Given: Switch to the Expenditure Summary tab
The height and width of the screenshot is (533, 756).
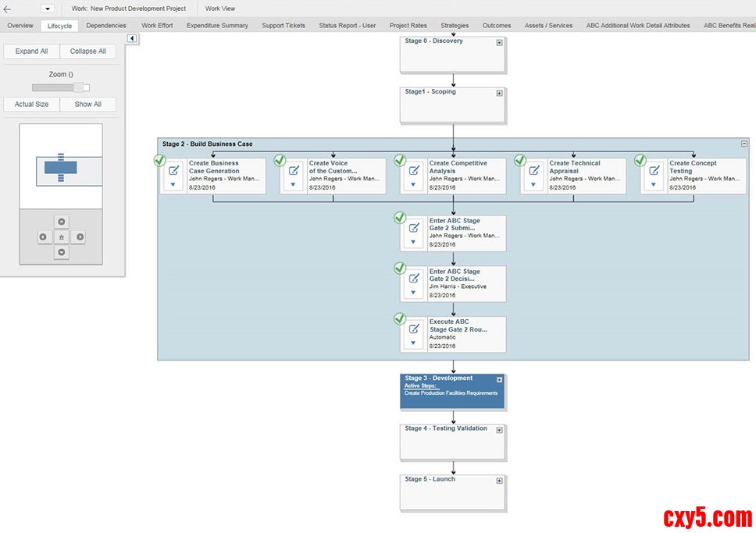Looking at the screenshot, I should click(x=217, y=26).
